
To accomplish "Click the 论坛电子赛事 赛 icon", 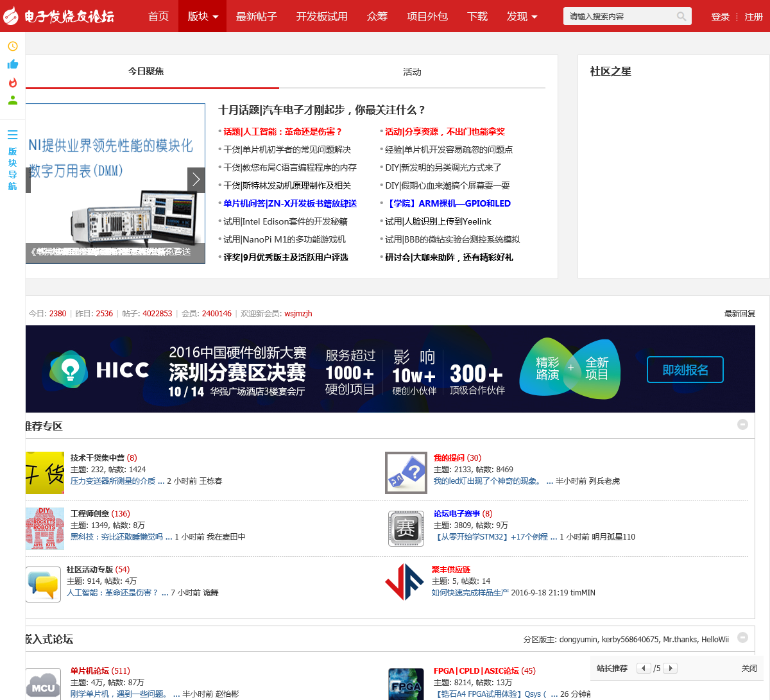I will click(x=406, y=529).
